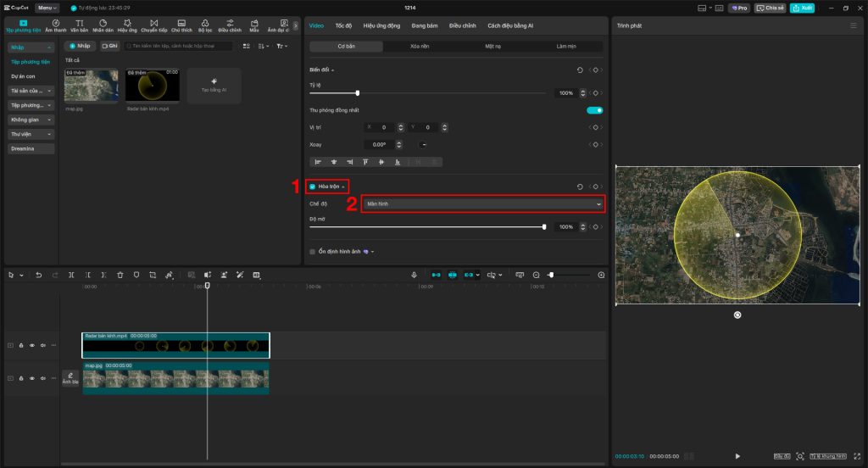The height and width of the screenshot is (468, 868).
Task: Open the Chuyển tiếp transitions panel
Action: [153, 25]
